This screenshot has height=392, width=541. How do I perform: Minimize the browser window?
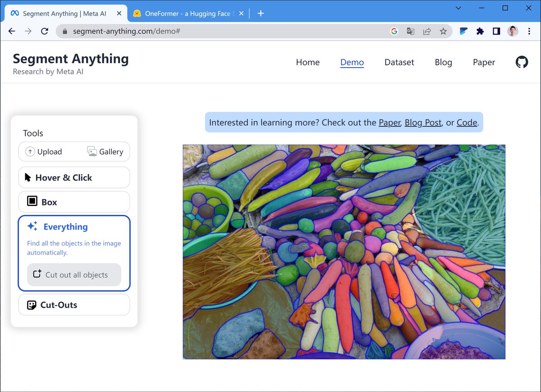click(x=482, y=8)
